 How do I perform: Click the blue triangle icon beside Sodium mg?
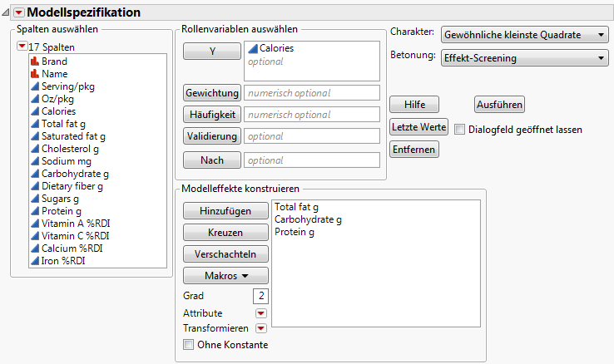pyautogui.click(x=35, y=161)
